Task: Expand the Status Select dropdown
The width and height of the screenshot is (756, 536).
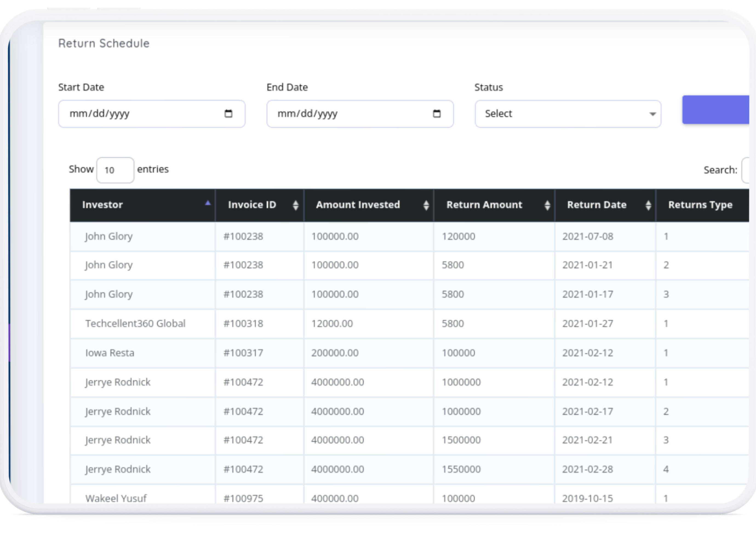Action: (568, 114)
